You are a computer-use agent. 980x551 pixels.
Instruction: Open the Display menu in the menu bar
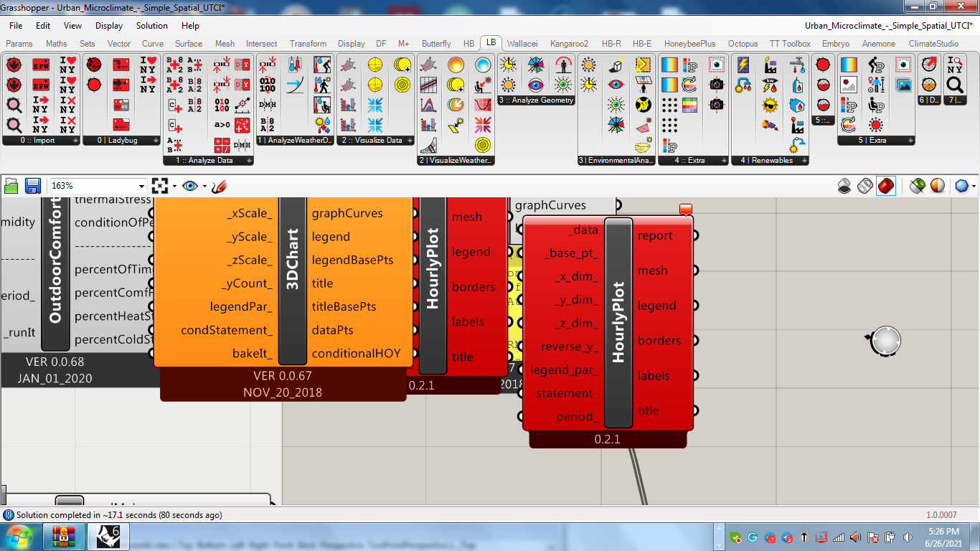pos(109,25)
